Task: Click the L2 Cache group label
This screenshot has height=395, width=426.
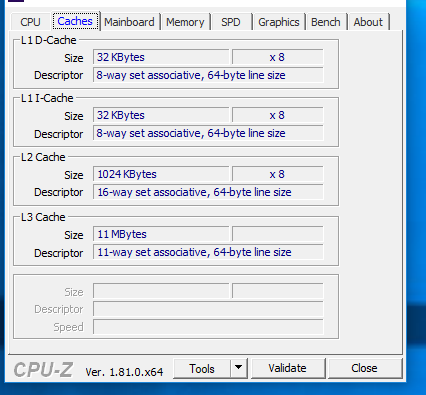Action: coord(43,157)
